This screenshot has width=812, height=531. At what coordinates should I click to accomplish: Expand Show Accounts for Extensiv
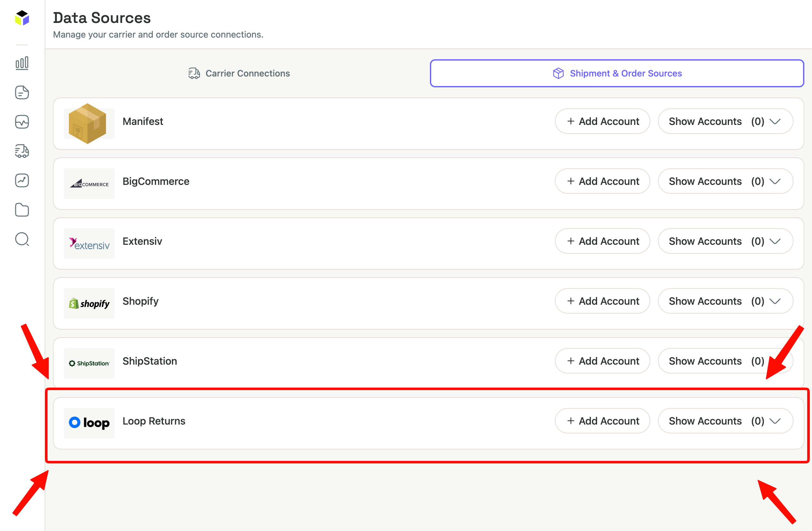click(725, 241)
